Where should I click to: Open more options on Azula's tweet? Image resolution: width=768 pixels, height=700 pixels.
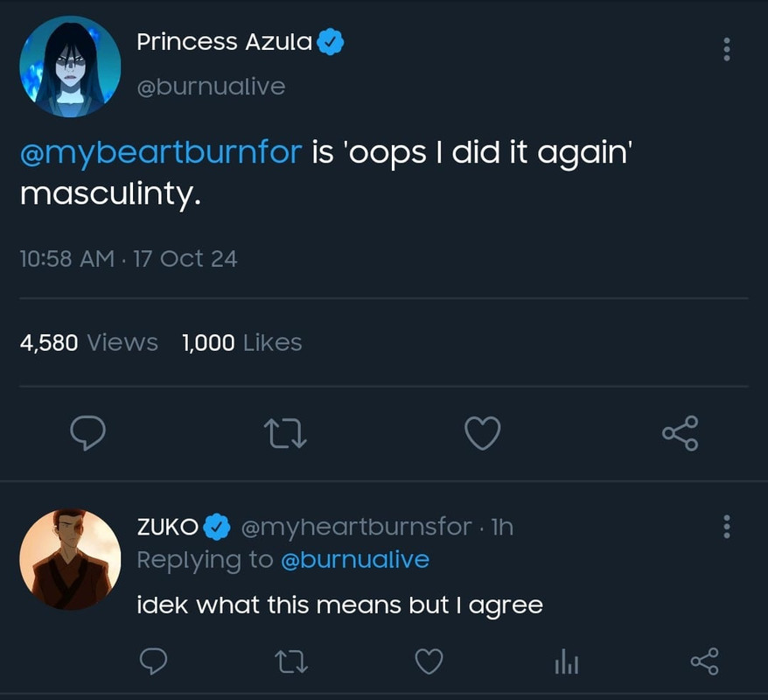tap(726, 49)
